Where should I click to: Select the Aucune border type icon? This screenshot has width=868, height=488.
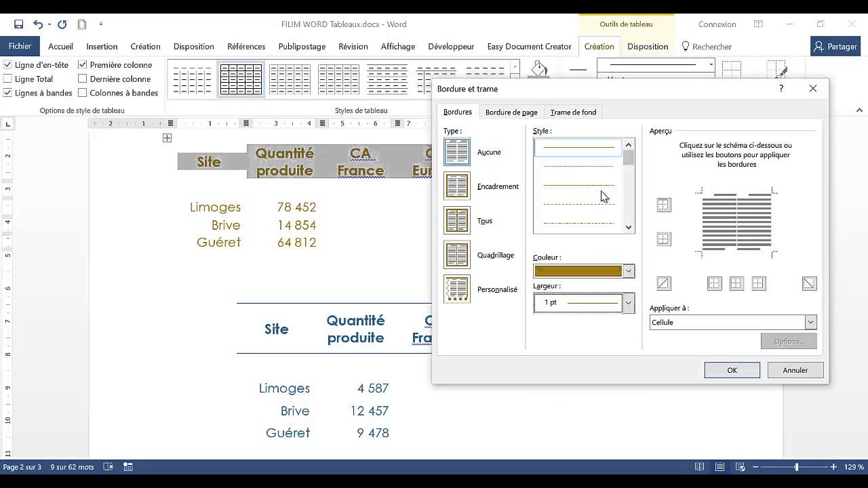coord(456,152)
